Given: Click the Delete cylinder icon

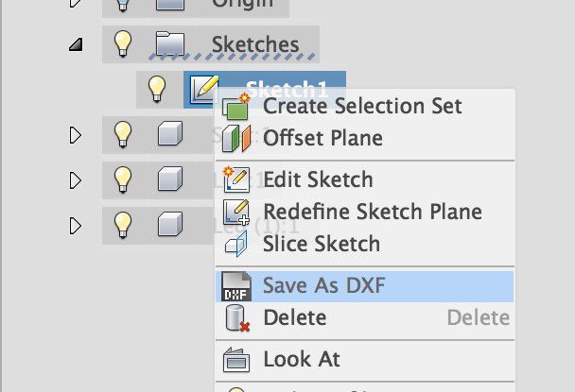Looking at the screenshot, I should click(x=237, y=318).
